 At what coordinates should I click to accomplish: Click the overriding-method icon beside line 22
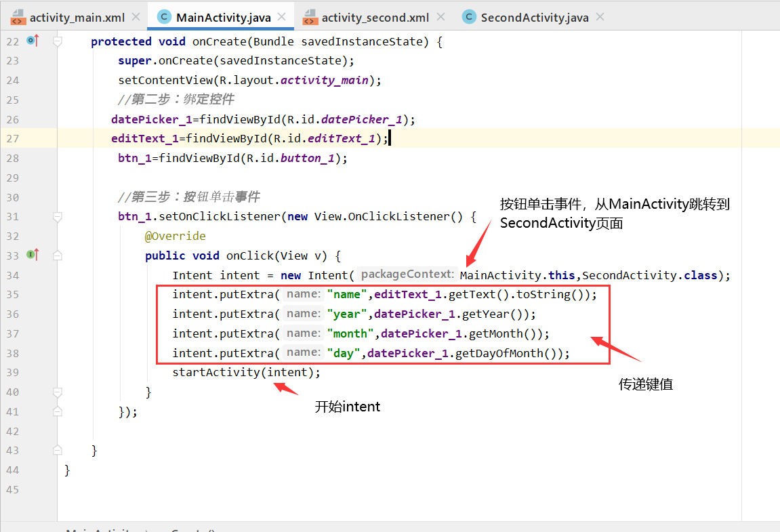(32, 41)
